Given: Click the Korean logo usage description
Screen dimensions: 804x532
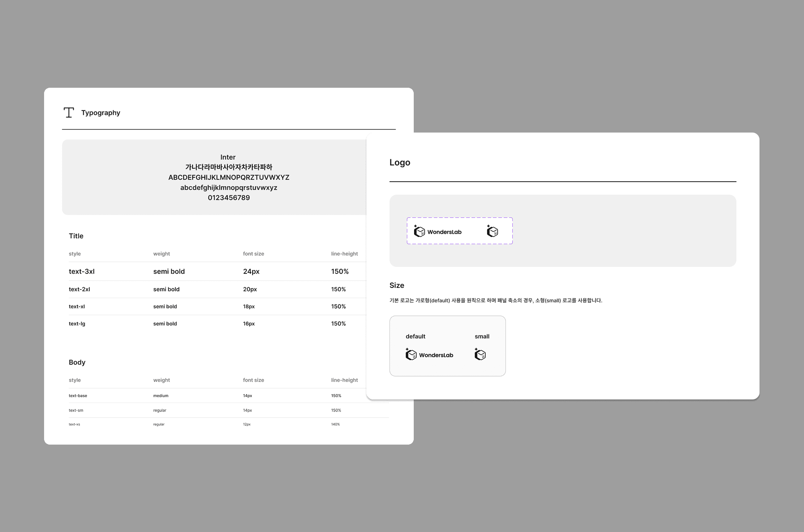Looking at the screenshot, I should pos(495,300).
